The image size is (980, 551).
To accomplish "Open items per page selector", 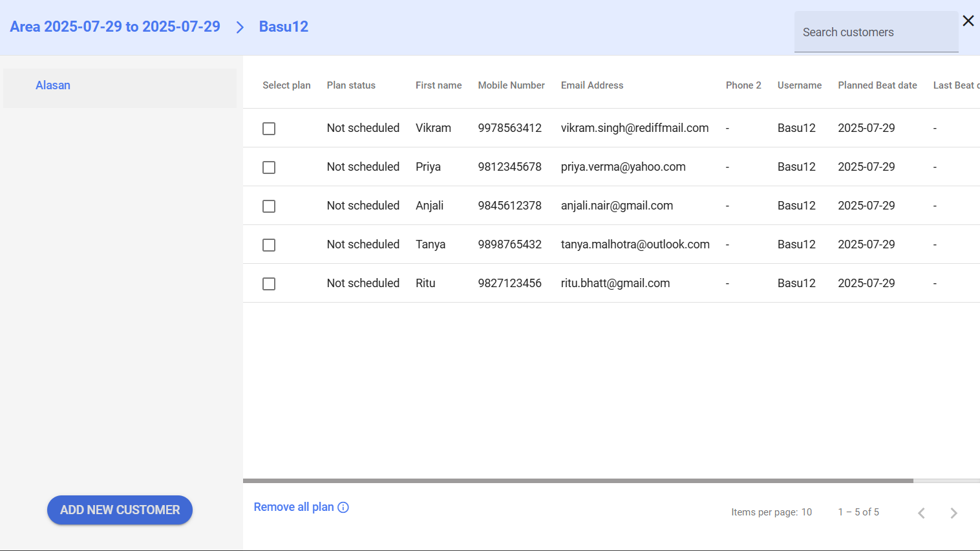I will tap(806, 512).
